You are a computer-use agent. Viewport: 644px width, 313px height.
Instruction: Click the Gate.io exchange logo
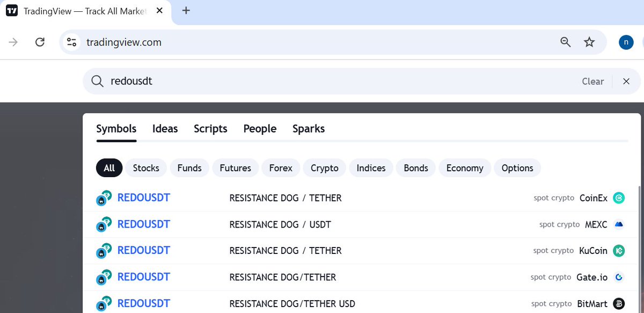618,277
